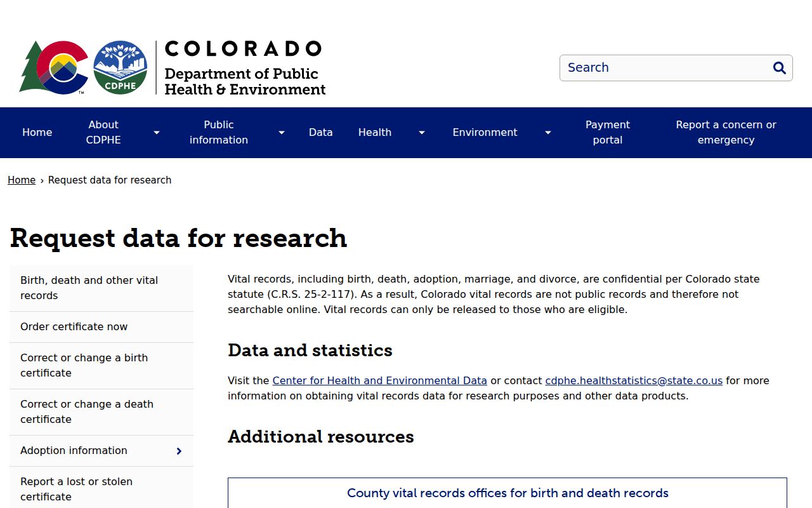Screen dimensions: 812x508
Task: Expand the Environment dropdown arrow
Action: pos(548,133)
